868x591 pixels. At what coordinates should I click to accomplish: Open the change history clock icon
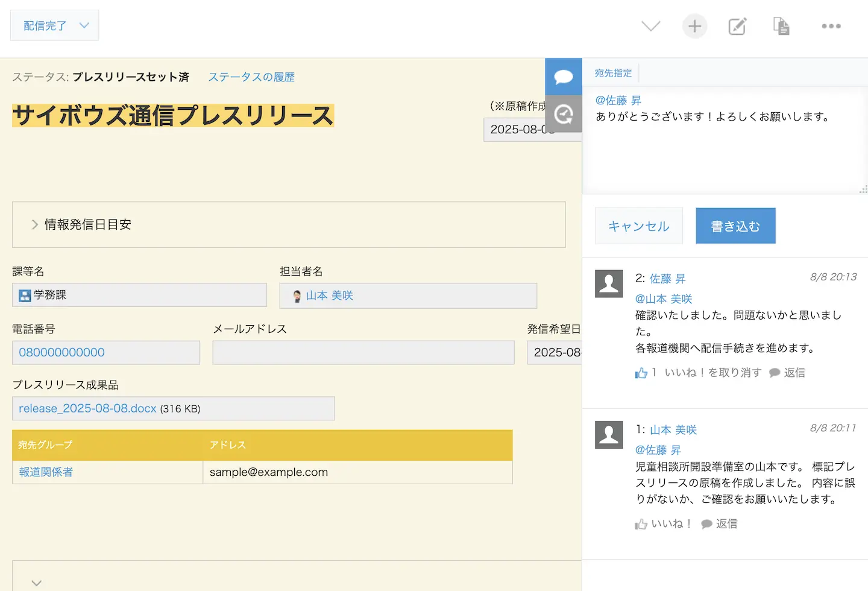point(563,114)
